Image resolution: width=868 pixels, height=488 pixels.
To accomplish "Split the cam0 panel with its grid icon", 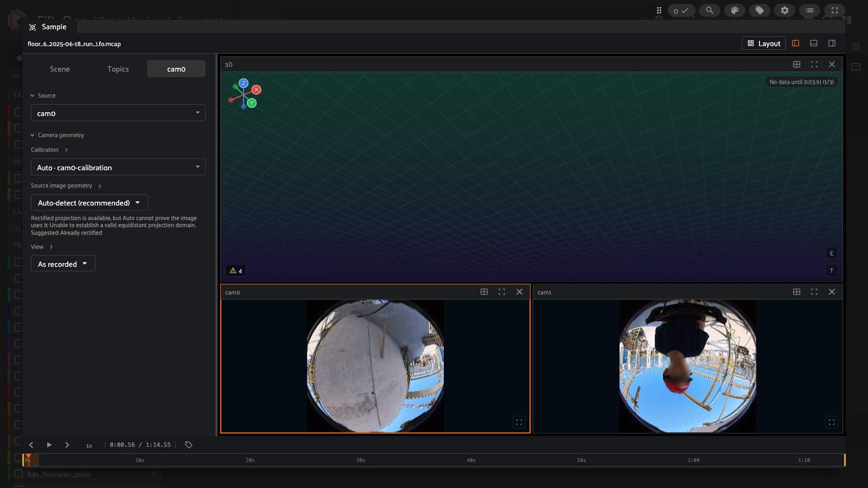I will pos(484,292).
